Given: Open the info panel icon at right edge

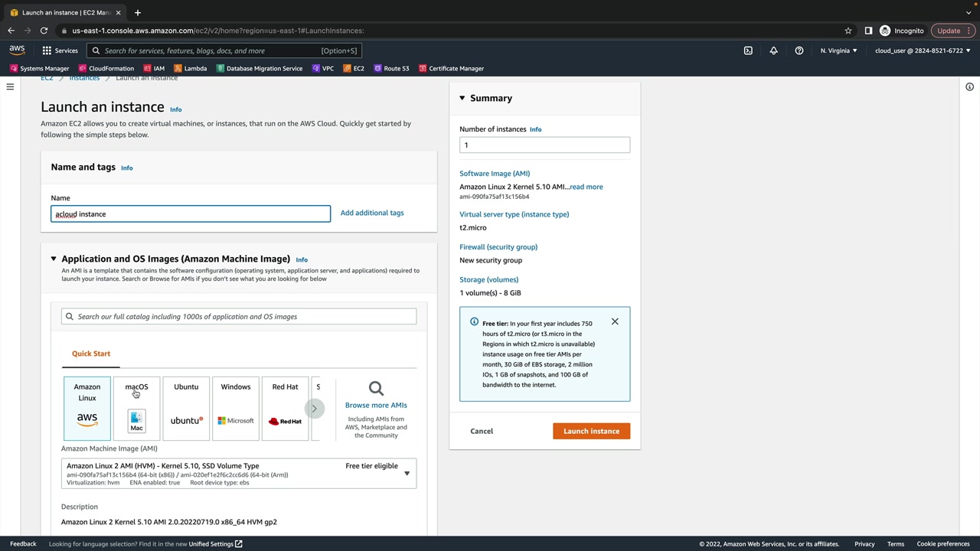Looking at the screenshot, I should point(969,87).
